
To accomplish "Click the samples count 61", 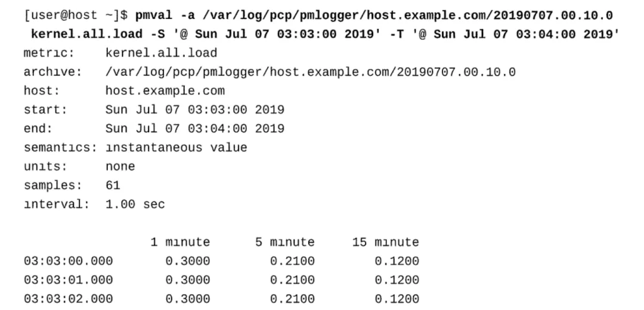I will coord(113,185).
